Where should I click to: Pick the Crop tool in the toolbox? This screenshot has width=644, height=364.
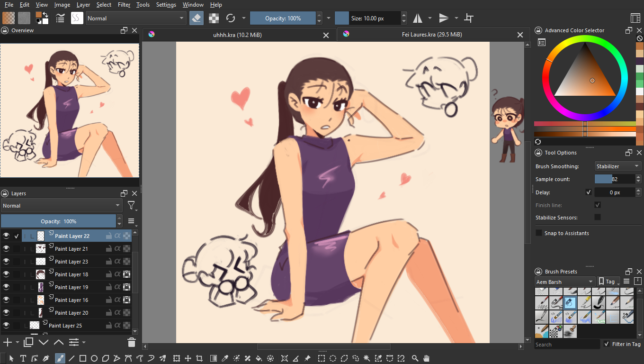pyautogui.click(x=199, y=358)
